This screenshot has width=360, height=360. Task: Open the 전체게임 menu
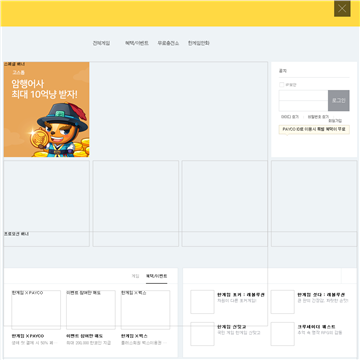(101, 43)
